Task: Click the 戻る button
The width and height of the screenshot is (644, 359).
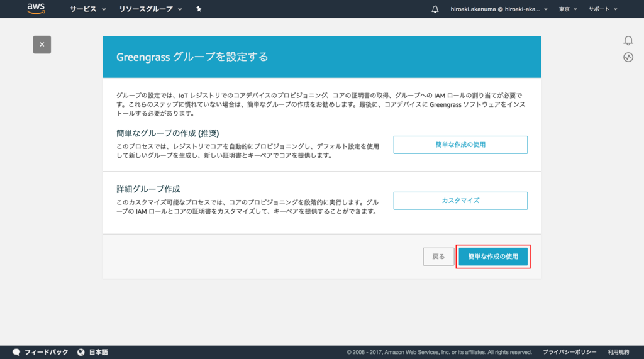Action: 438,257
